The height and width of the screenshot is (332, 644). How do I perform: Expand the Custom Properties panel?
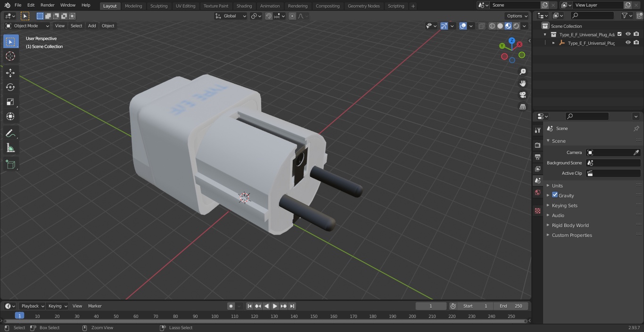click(571, 235)
